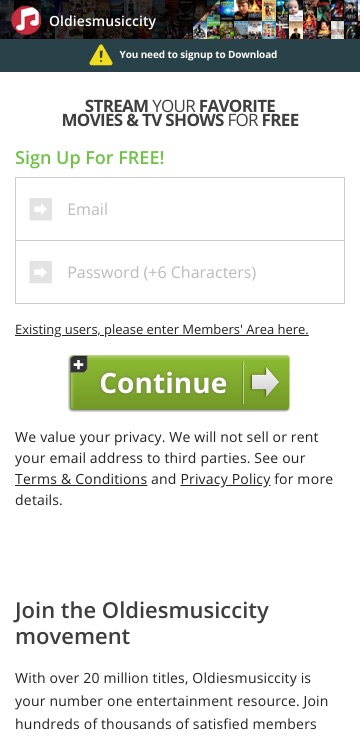Click the red music note logo
Viewport: 360px width, 740px height.
click(x=26, y=20)
